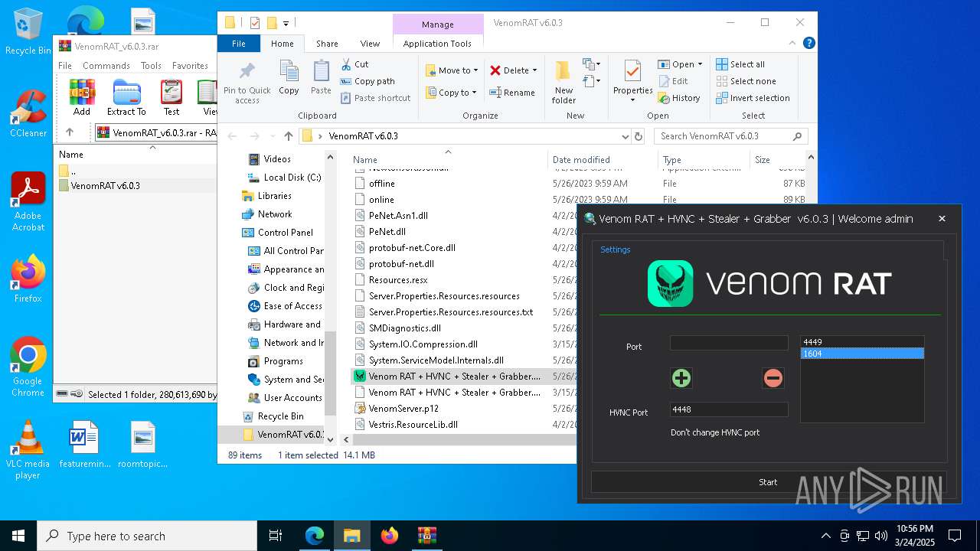Open WinRAR path dropdown field

156,132
